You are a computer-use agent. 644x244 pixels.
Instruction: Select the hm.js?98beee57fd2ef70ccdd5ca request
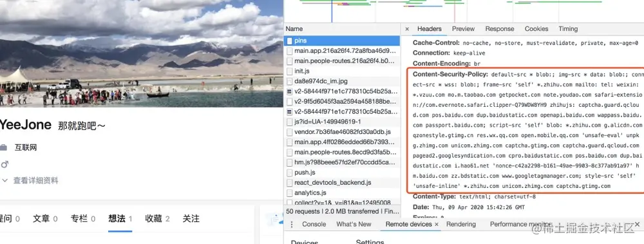click(342, 162)
